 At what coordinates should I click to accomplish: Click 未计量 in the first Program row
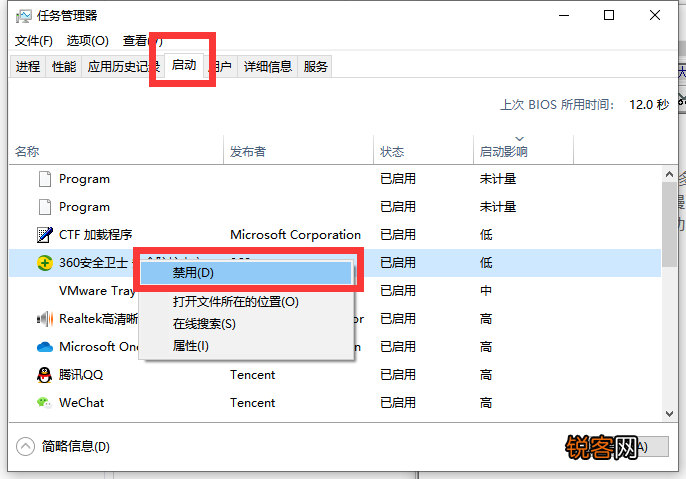(498, 179)
